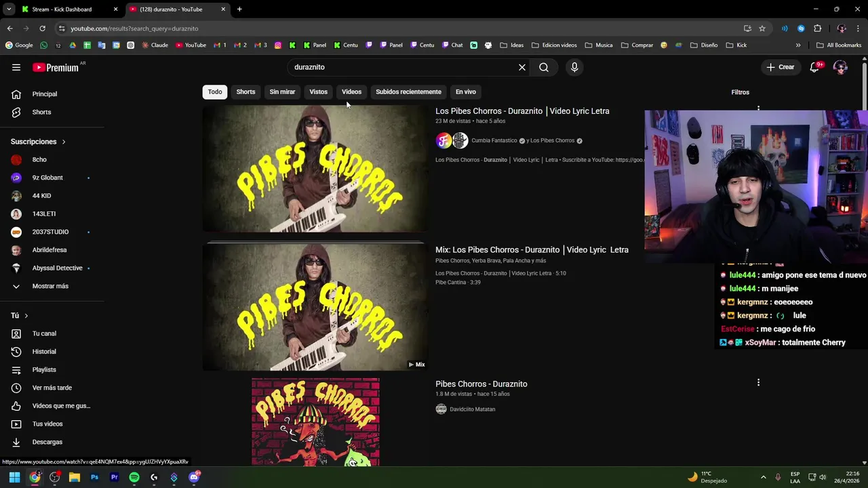
Task: Open the Edicion videos bookmarks folder
Action: point(554,45)
